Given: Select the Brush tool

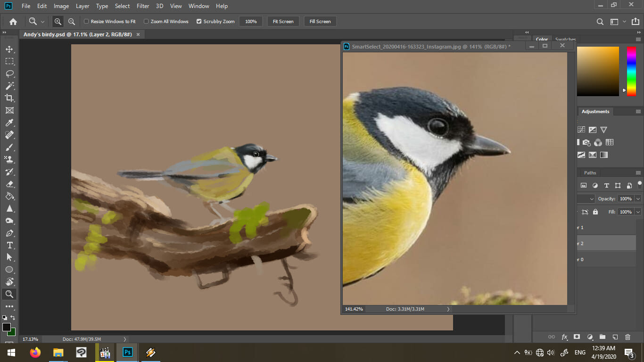Looking at the screenshot, I should [x=9, y=147].
